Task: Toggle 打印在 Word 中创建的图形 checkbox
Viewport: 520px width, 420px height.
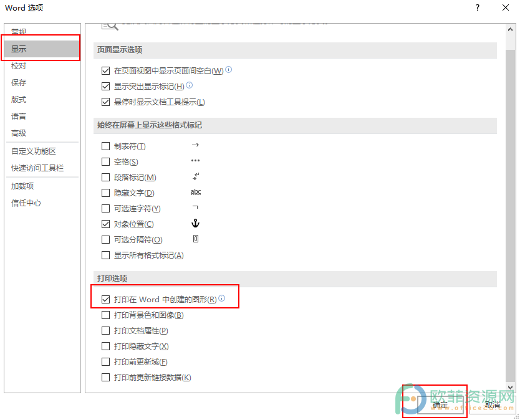Action: point(105,299)
